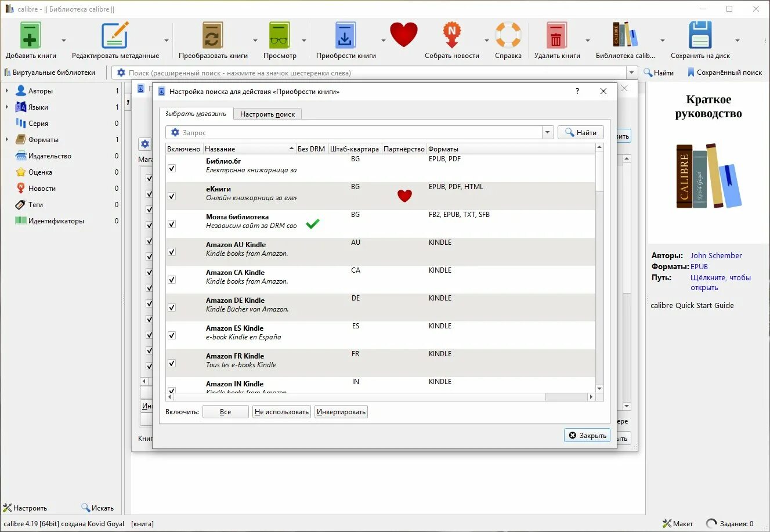770x532 pixels.
Task: Uncheck the Библио.бг store checkbox
Action: click(x=172, y=168)
